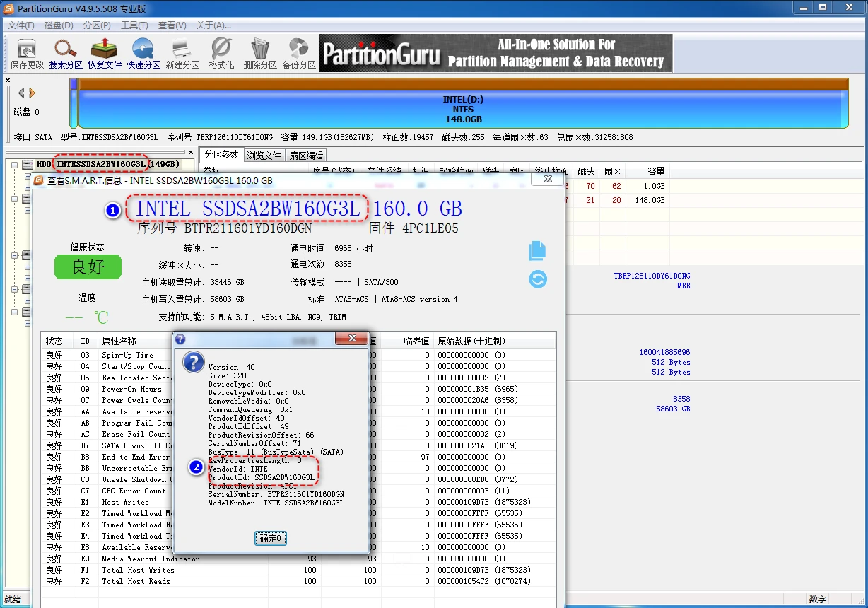This screenshot has width=868, height=608.
Task: Select the Media Wearout Indicator row
Action: (299, 559)
